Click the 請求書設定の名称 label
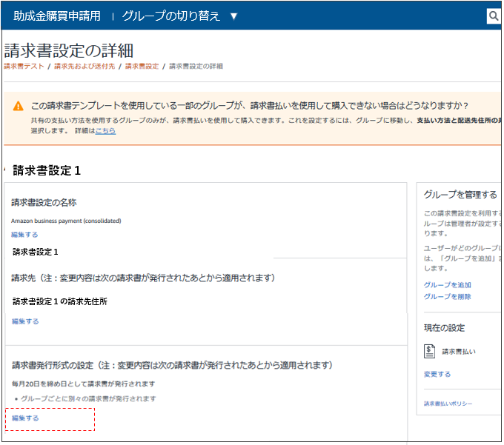 [x=44, y=203]
